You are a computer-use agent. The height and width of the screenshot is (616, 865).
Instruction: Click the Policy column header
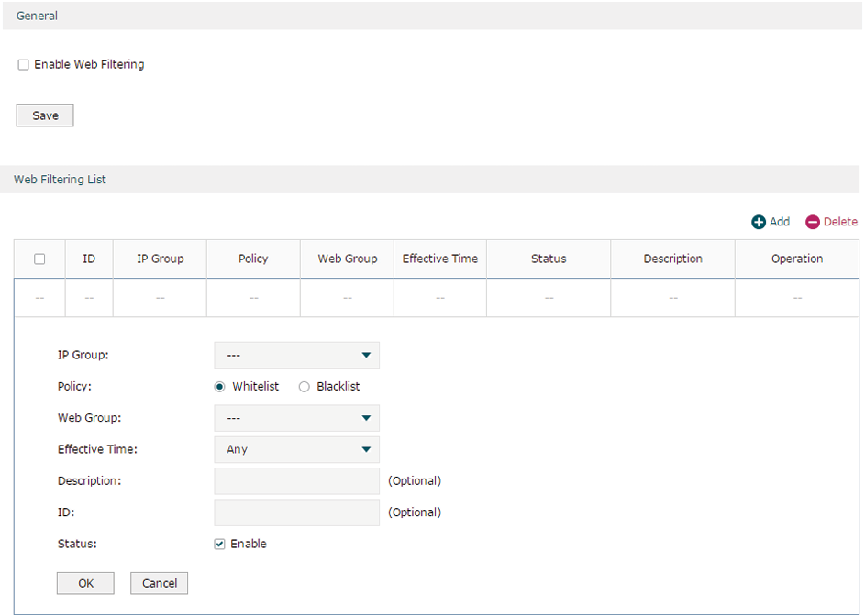point(253,258)
